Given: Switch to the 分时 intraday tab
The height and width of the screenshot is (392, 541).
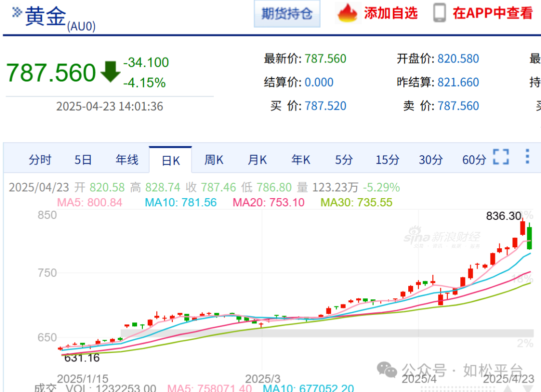Looking at the screenshot, I should pyautogui.click(x=40, y=160).
